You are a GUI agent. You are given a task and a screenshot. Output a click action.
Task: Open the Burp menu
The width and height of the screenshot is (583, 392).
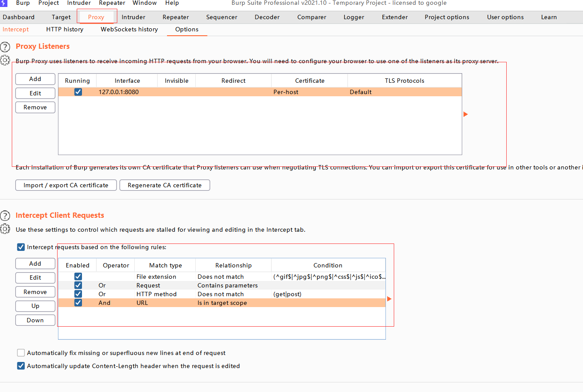pyautogui.click(x=23, y=3)
